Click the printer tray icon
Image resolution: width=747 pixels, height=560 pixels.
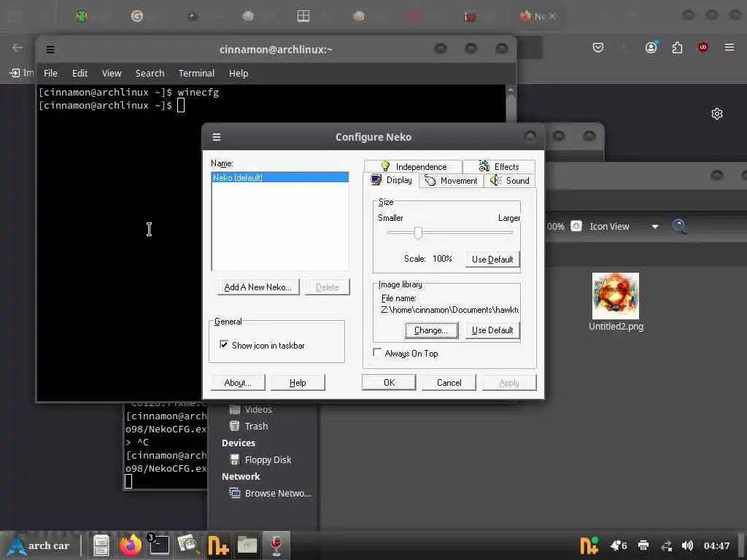pos(643,545)
